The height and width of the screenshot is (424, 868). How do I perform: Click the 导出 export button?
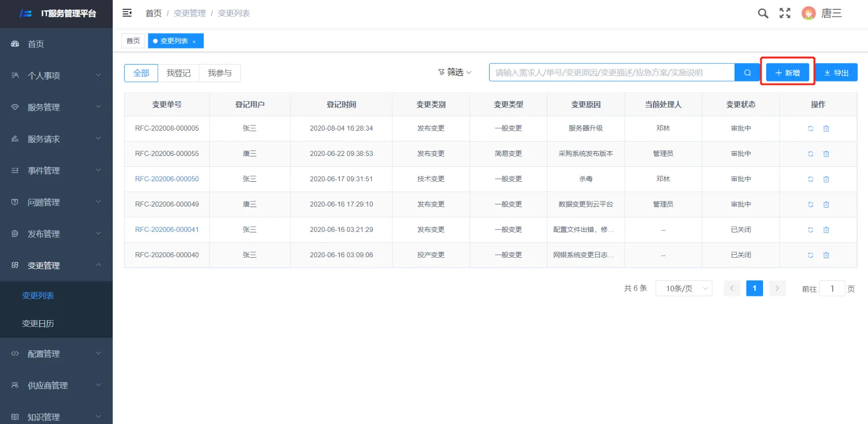point(836,73)
